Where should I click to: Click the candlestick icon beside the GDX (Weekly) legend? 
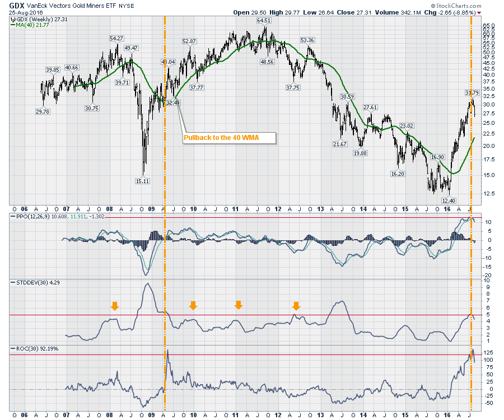click(x=13, y=19)
